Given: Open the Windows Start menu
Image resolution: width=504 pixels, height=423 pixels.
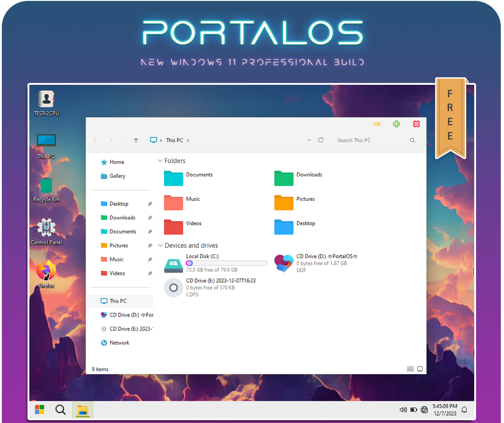Looking at the screenshot, I should click(x=40, y=409).
